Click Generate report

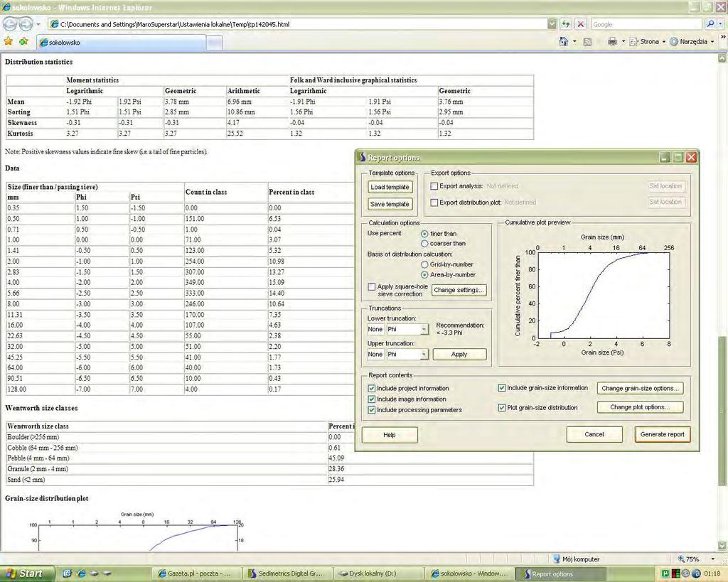click(663, 435)
